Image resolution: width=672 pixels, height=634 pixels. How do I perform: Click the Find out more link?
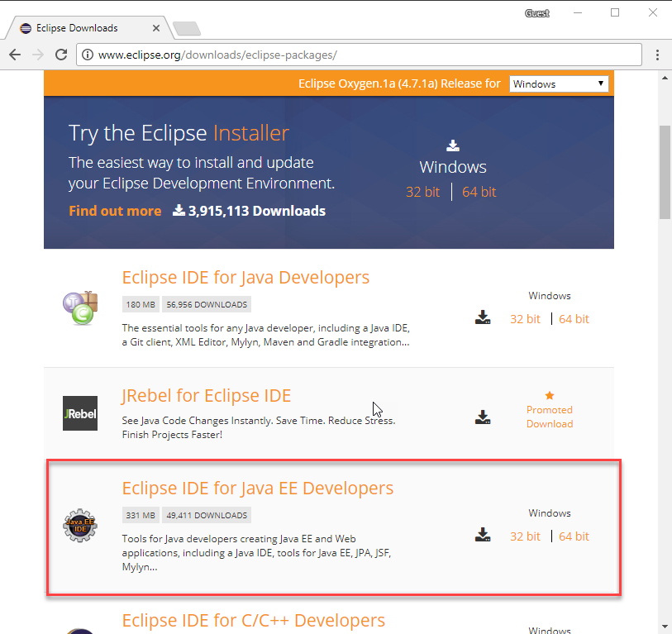pos(115,211)
